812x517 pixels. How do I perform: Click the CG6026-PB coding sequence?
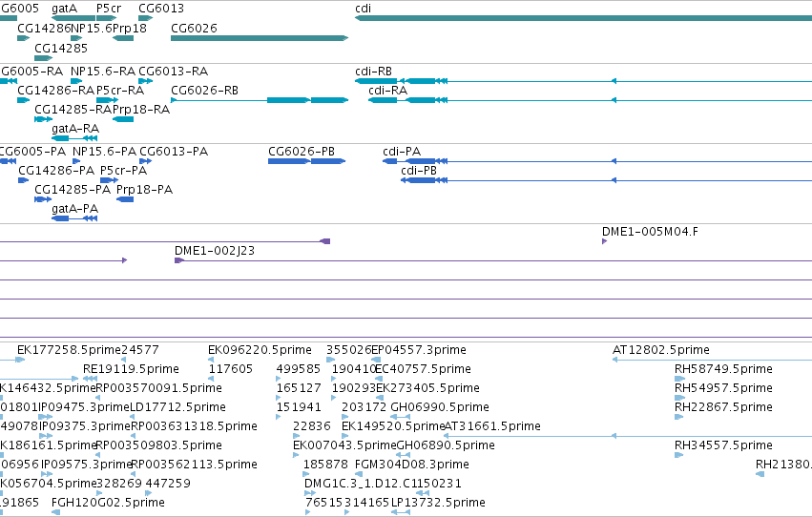(306, 161)
